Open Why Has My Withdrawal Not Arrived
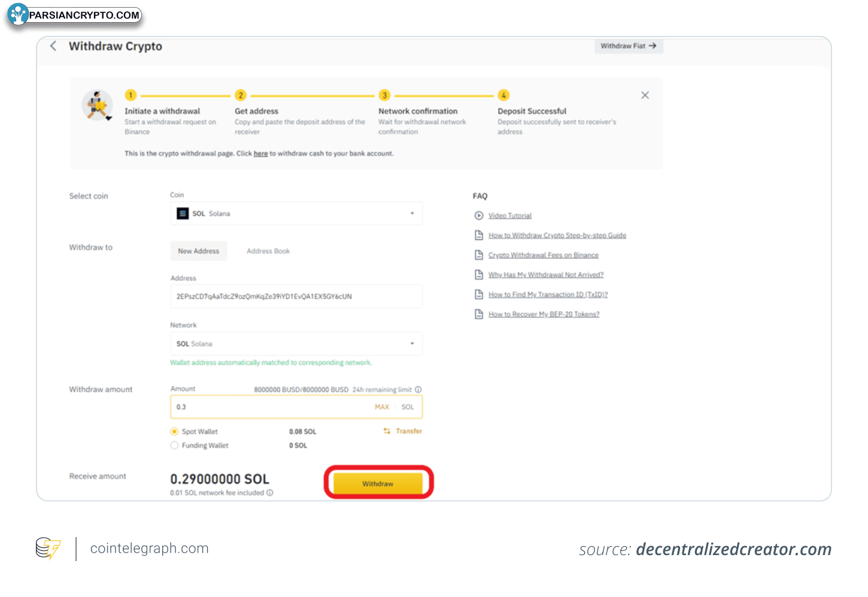868x597 pixels. (x=546, y=275)
